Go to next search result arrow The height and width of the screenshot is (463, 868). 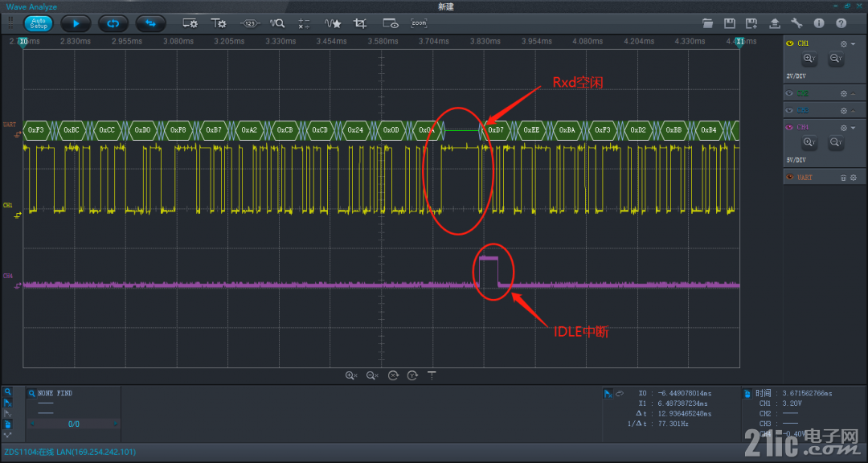(116, 424)
